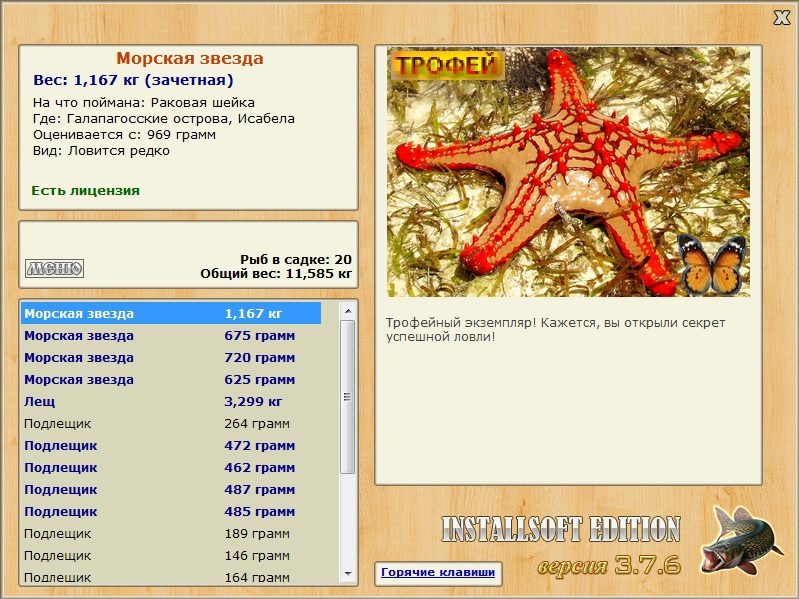
Task: Select Подлещик 472 грамм row
Action: point(171,445)
